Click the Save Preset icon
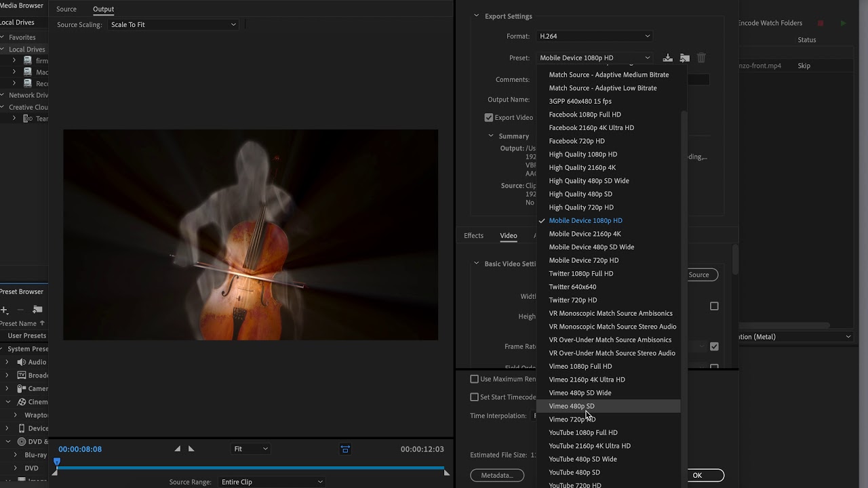 tap(667, 58)
